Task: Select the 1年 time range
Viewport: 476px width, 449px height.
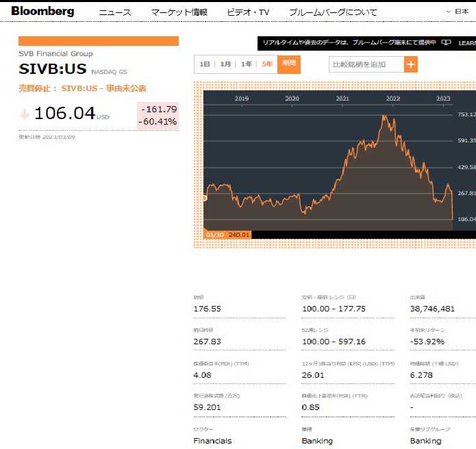Action: pyautogui.click(x=246, y=64)
